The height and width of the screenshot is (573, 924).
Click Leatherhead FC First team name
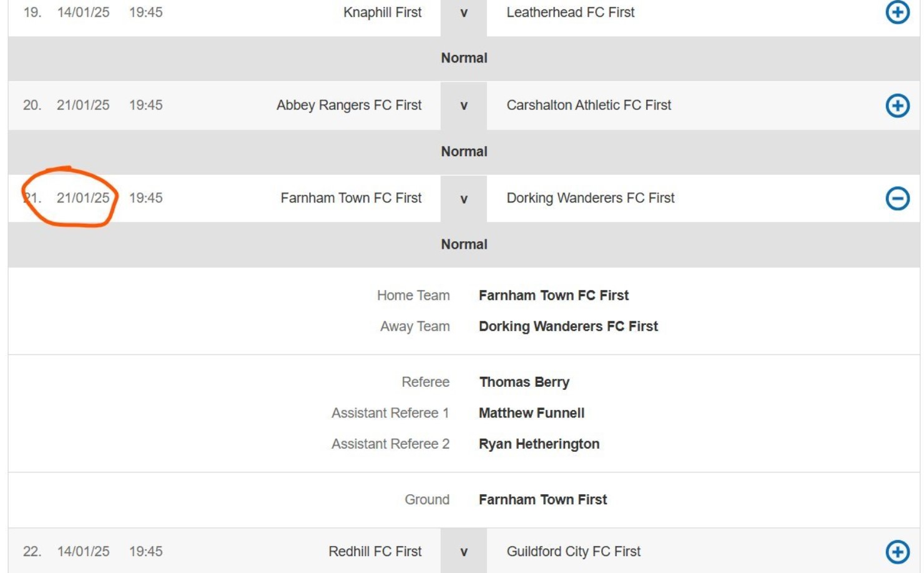pyautogui.click(x=570, y=12)
